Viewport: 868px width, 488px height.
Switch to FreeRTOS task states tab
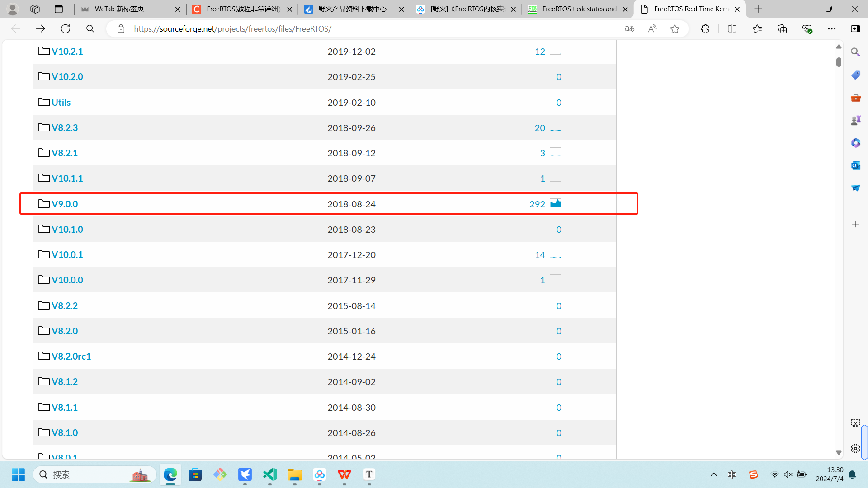579,9
